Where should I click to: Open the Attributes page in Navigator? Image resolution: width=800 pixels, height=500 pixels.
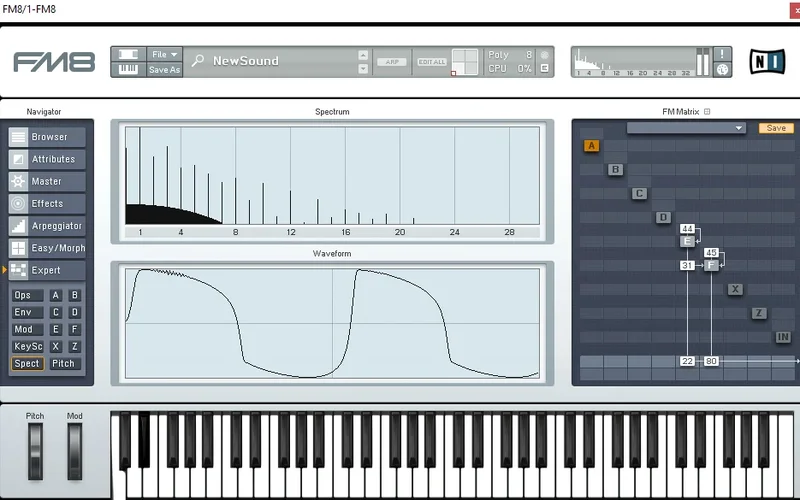click(47, 159)
